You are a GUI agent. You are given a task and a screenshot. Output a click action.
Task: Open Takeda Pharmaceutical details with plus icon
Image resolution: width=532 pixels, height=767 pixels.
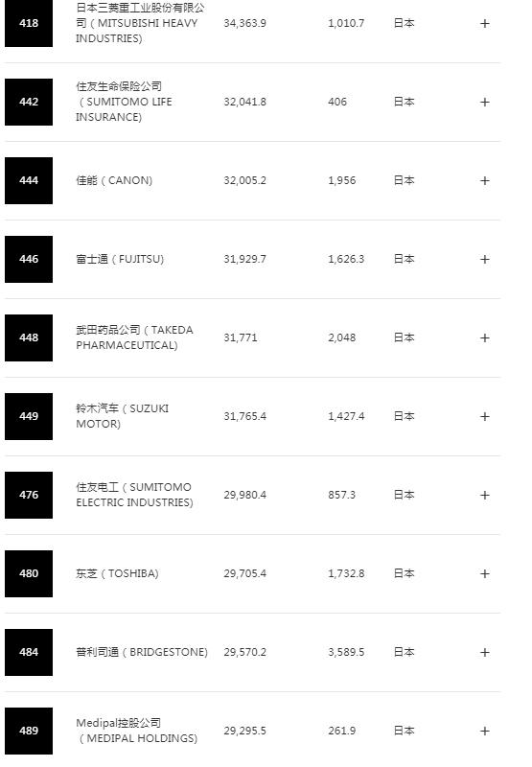coord(485,338)
